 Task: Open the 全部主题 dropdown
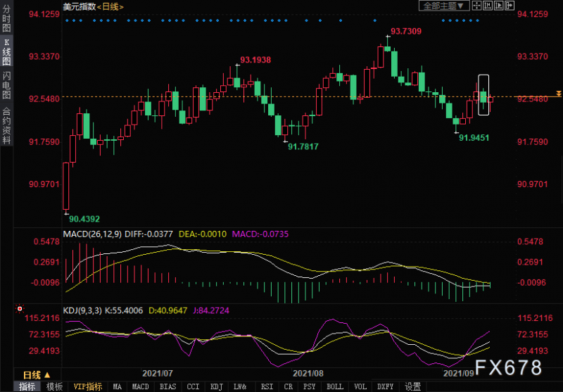[x=445, y=6]
